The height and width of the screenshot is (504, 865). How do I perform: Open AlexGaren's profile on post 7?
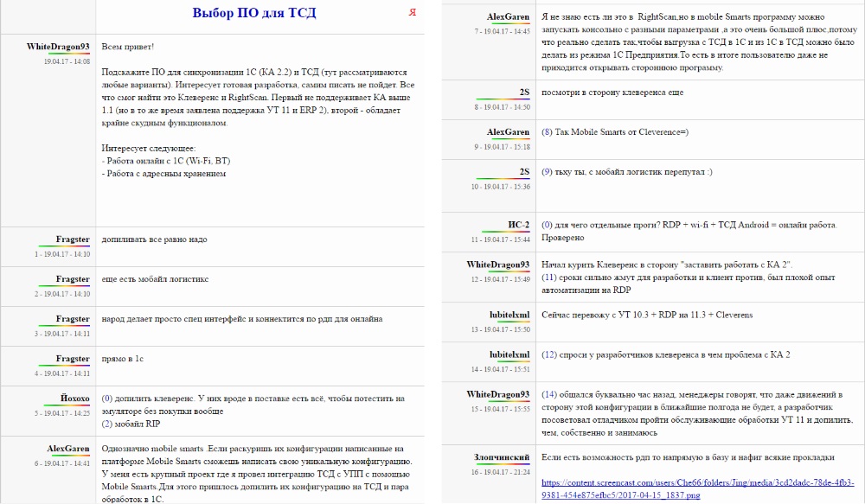tap(508, 17)
